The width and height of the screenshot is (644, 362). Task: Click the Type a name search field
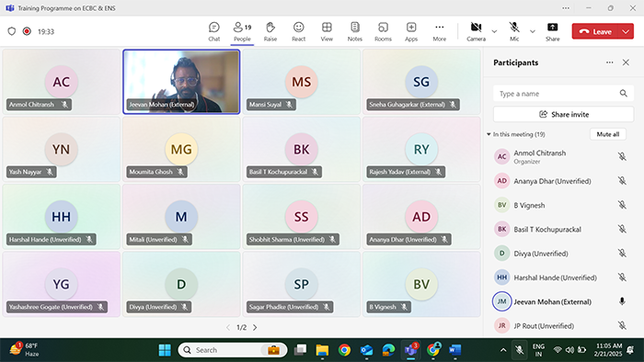coord(563,94)
